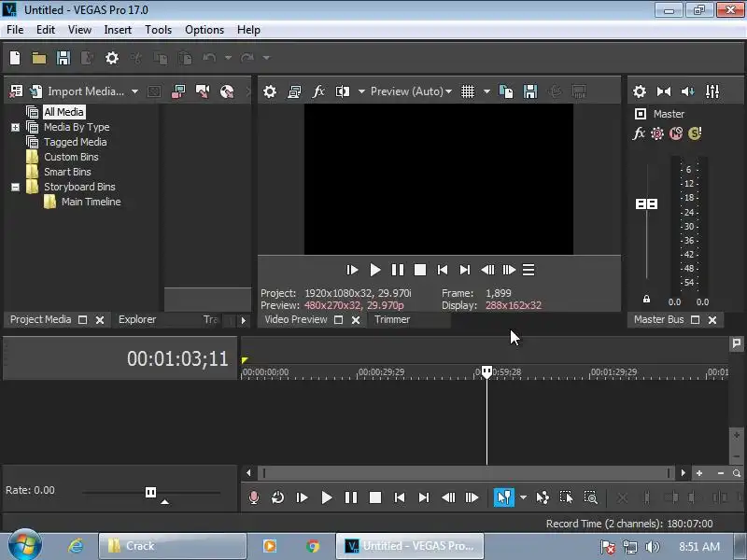Play from start in Video Preview
The height and width of the screenshot is (560, 747).
click(x=352, y=270)
